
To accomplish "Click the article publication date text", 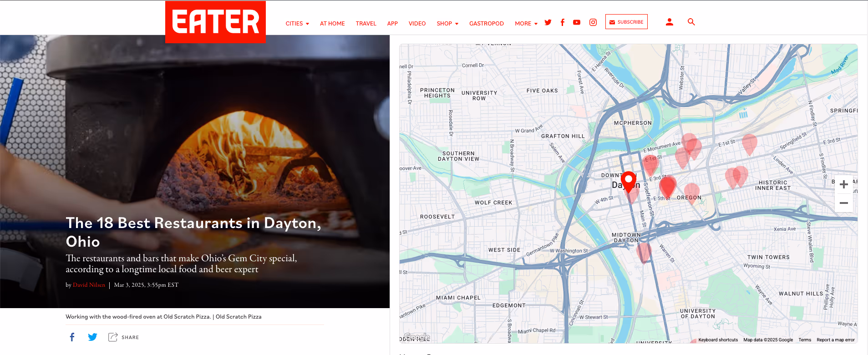I will click(146, 285).
